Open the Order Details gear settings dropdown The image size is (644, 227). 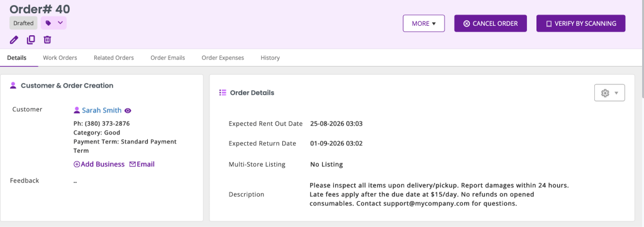[x=609, y=93]
